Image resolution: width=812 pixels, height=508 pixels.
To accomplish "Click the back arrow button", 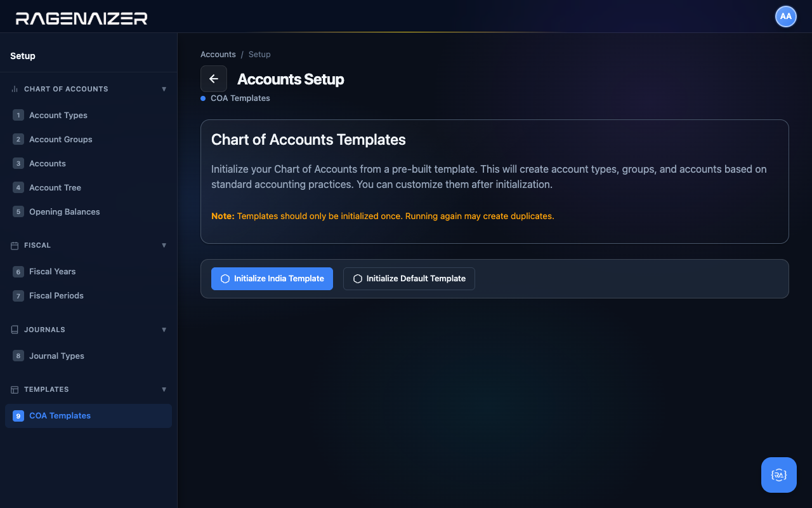I will tap(214, 79).
